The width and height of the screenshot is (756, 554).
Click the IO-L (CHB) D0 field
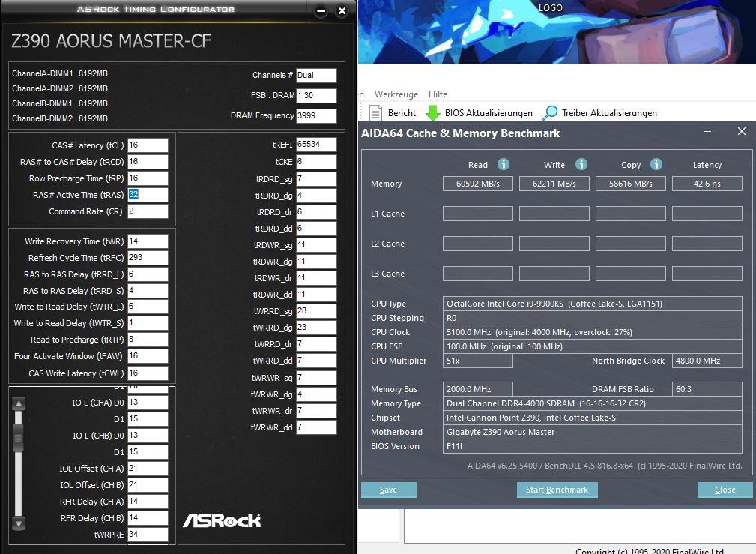(x=148, y=436)
